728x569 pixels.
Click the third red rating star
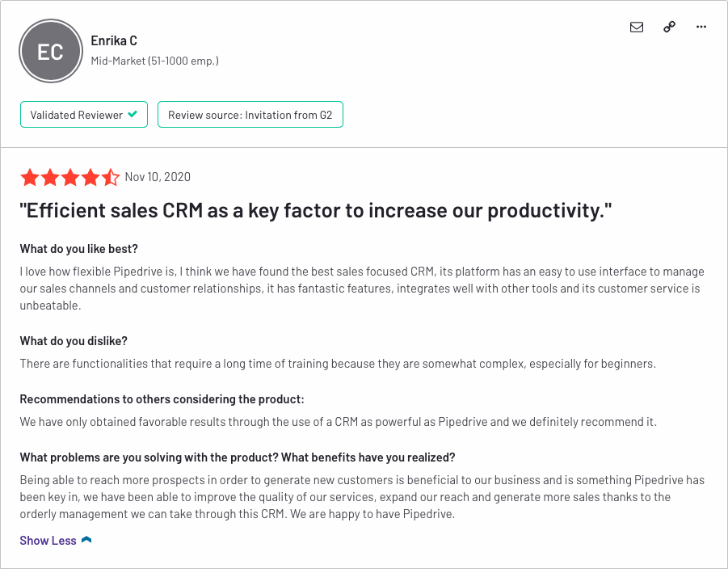(x=70, y=178)
